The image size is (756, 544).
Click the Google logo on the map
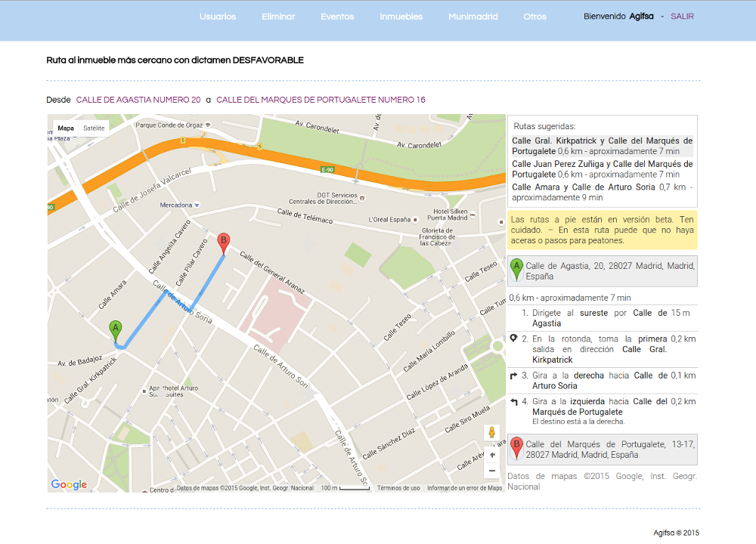pos(69,484)
